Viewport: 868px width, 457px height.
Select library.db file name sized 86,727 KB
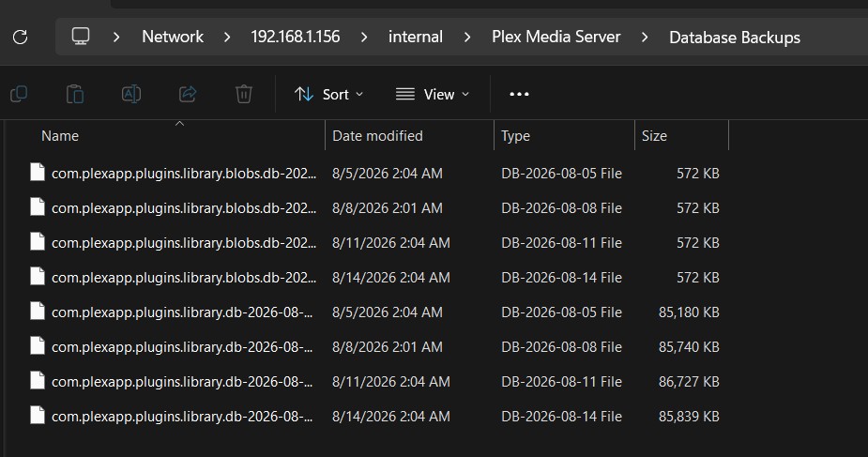(182, 382)
